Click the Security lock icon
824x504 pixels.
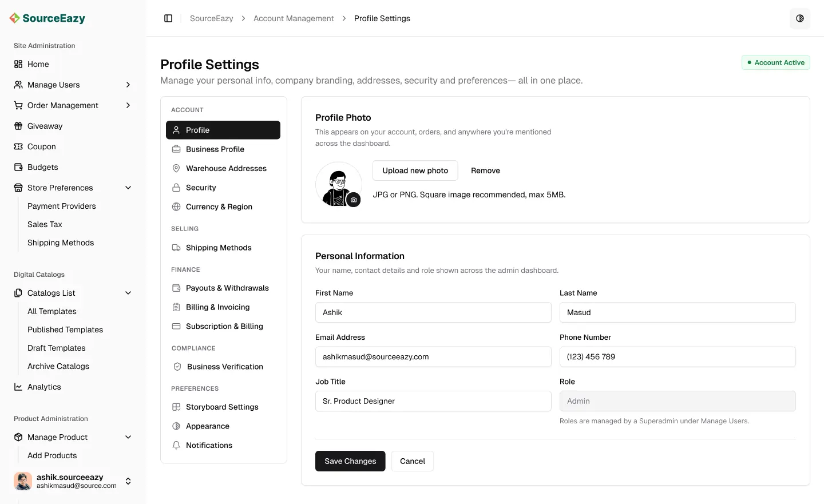coord(176,188)
